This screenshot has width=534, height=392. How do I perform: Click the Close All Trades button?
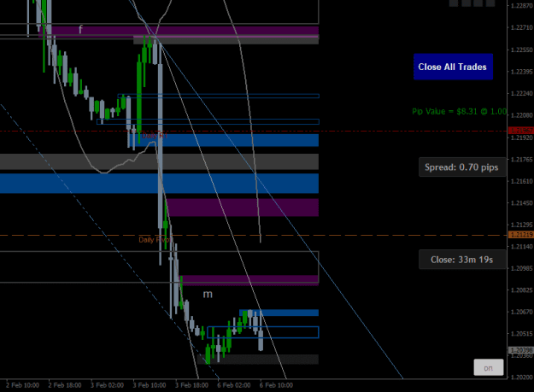point(453,67)
